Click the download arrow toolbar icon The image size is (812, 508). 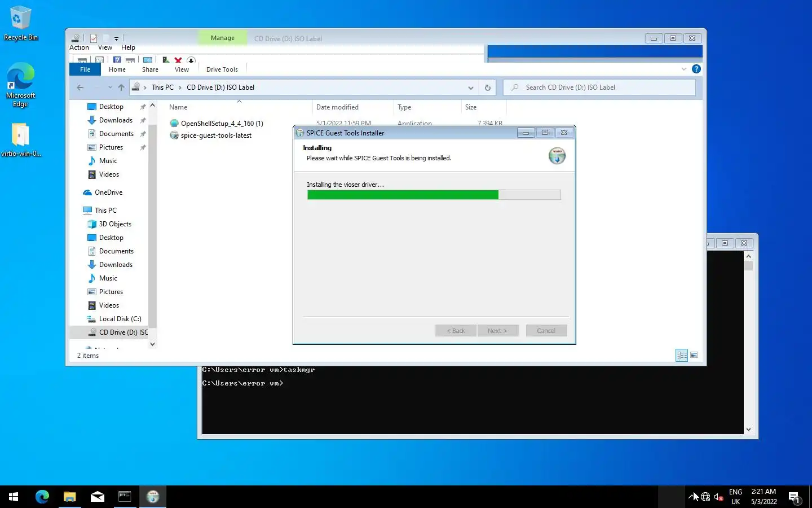pos(191,60)
